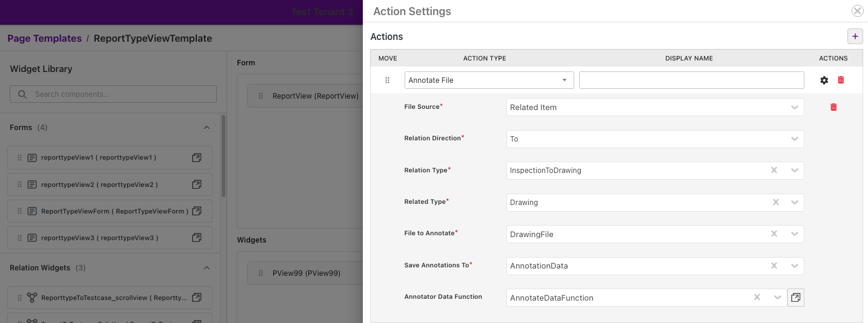Click the DISPLAY NAME column header
This screenshot has width=868, height=323.
click(x=689, y=59)
